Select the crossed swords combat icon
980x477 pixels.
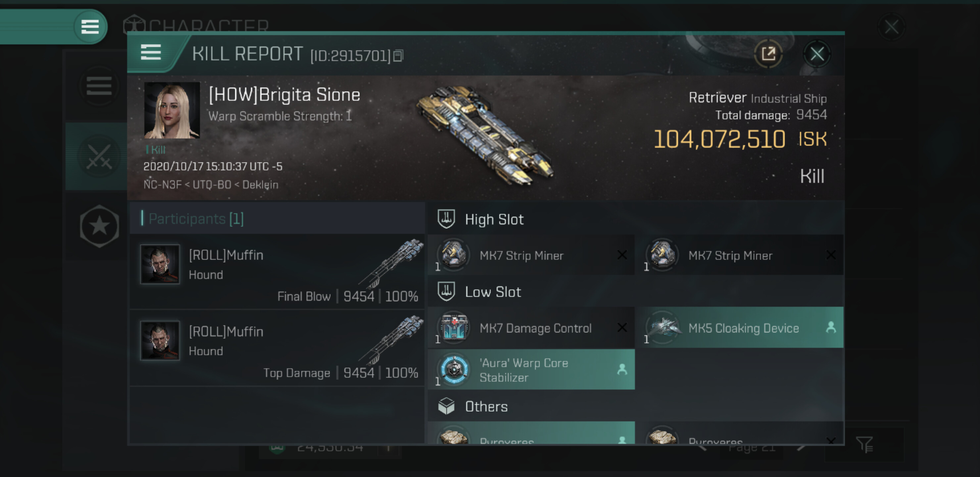click(99, 156)
